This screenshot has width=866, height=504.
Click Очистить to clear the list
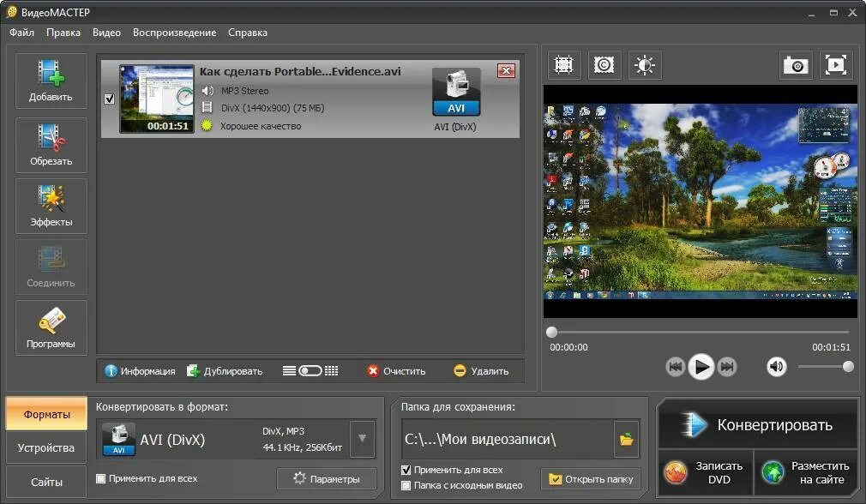[x=396, y=371]
